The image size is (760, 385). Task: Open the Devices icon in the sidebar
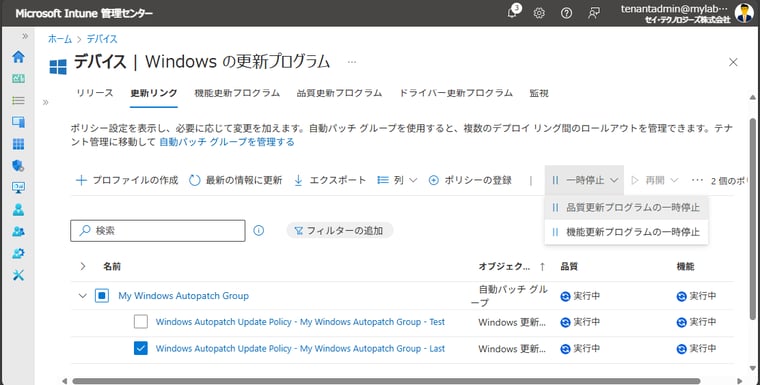click(x=18, y=122)
